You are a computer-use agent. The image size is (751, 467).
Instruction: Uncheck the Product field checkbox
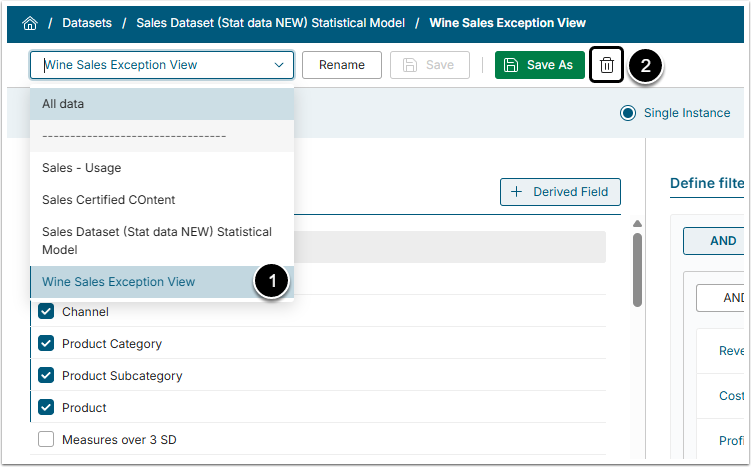[x=46, y=408]
